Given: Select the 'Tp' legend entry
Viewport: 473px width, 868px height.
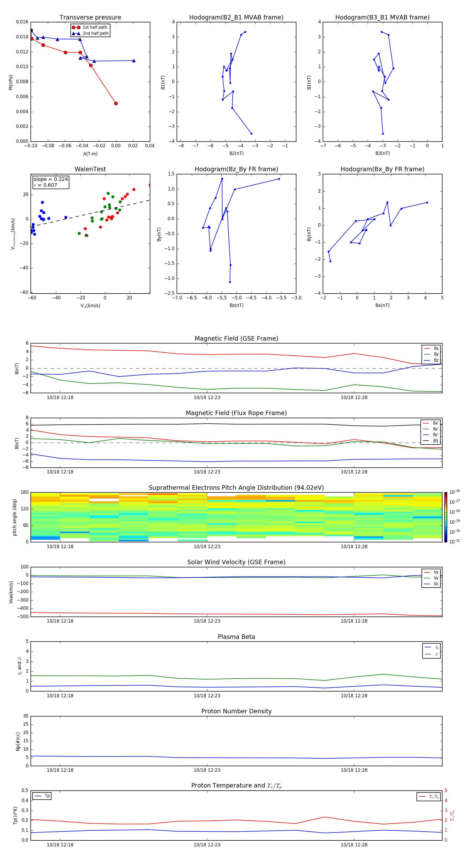Looking at the screenshot, I should [x=42, y=796].
